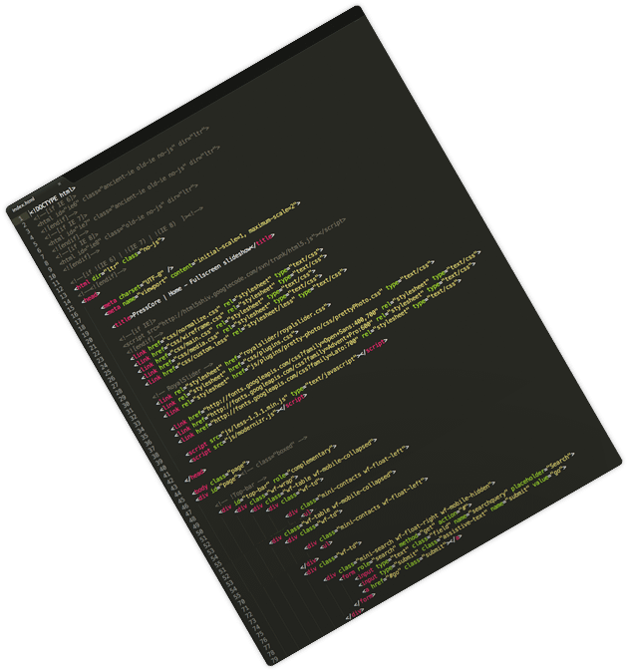This screenshot has height=672, width=628.
Task: Click the div id="top-bar" role="complementary" line
Action: coord(278,479)
